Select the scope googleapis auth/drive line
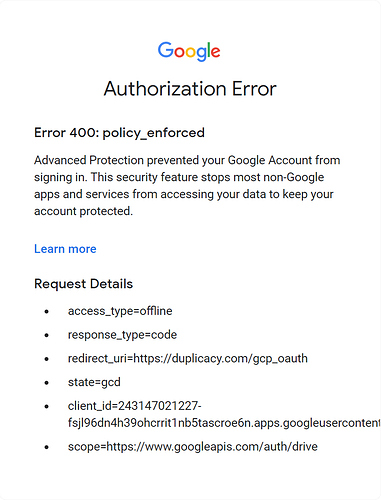This screenshot has width=381, height=500. click(x=193, y=446)
